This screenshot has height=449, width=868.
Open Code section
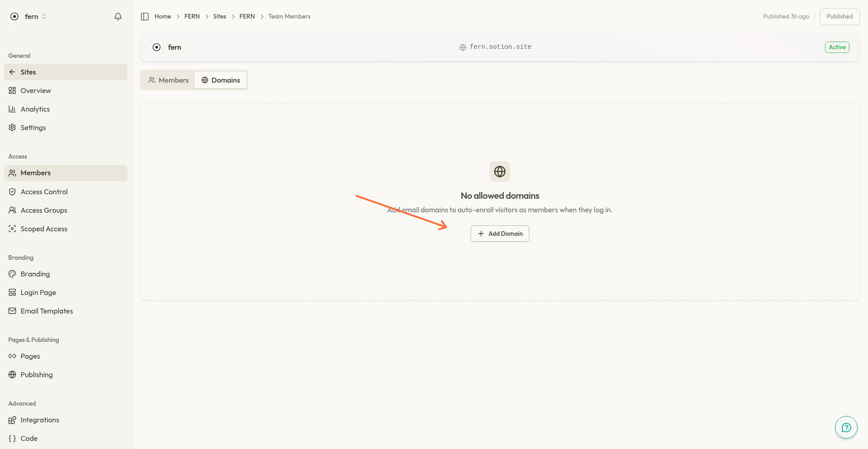pos(66,438)
